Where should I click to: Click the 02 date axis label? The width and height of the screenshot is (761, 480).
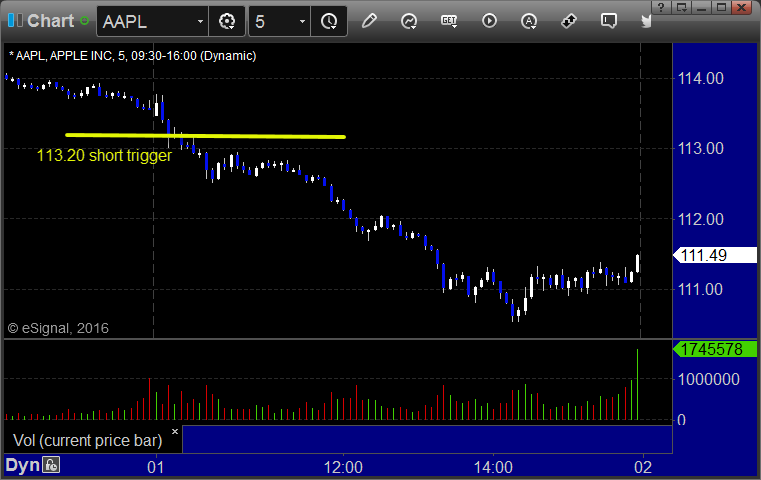tap(643, 467)
